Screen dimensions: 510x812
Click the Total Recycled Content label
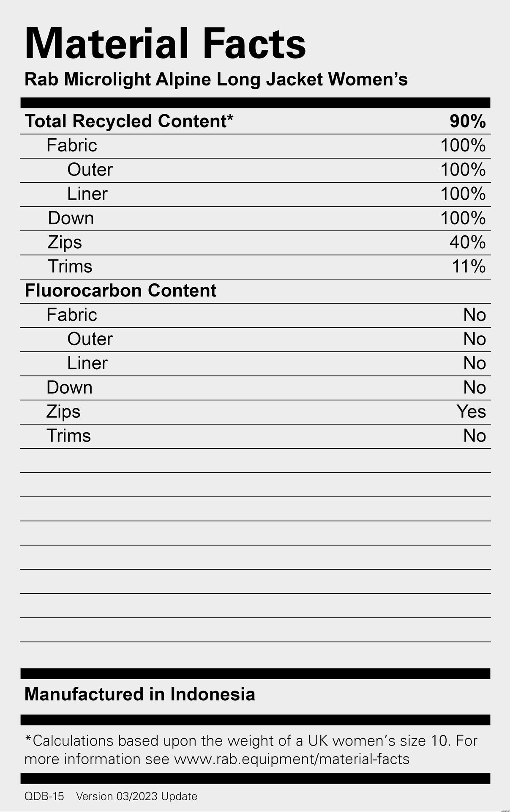point(129,121)
